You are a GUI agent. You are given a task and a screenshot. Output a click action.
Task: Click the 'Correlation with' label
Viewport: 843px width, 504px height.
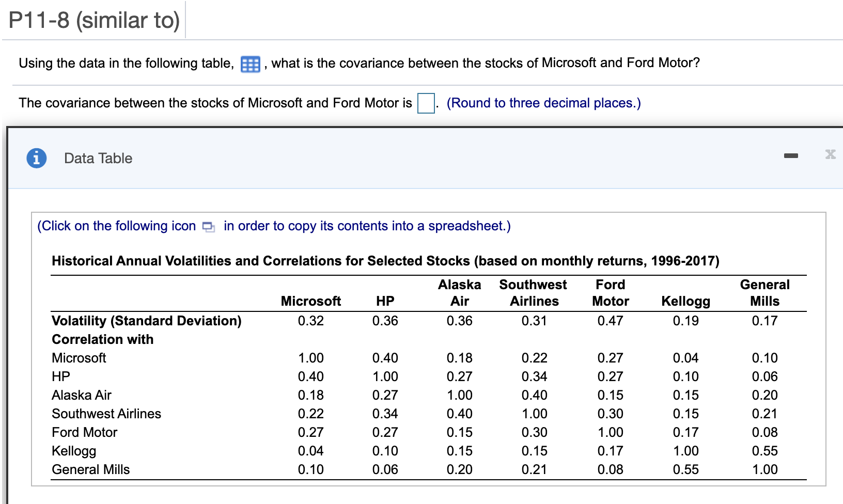coord(103,339)
